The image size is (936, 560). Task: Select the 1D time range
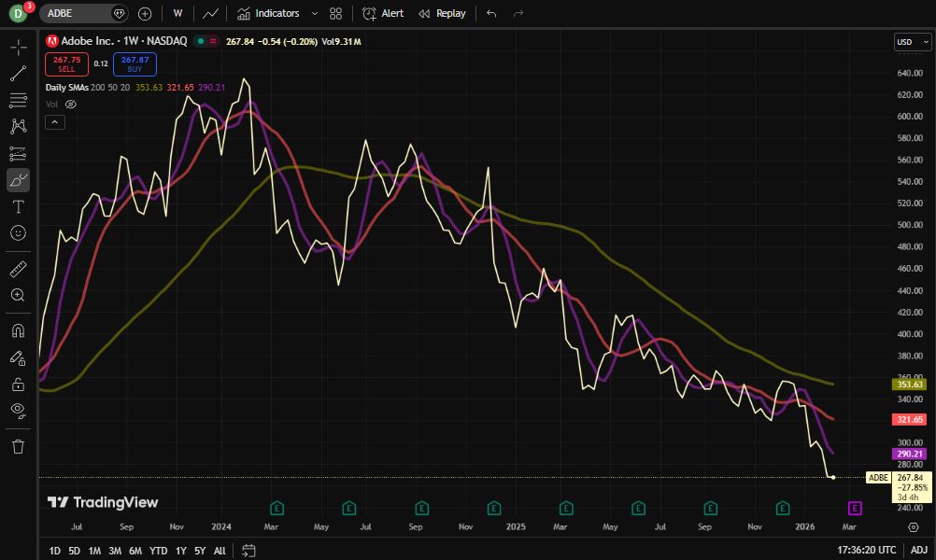click(x=54, y=551)
